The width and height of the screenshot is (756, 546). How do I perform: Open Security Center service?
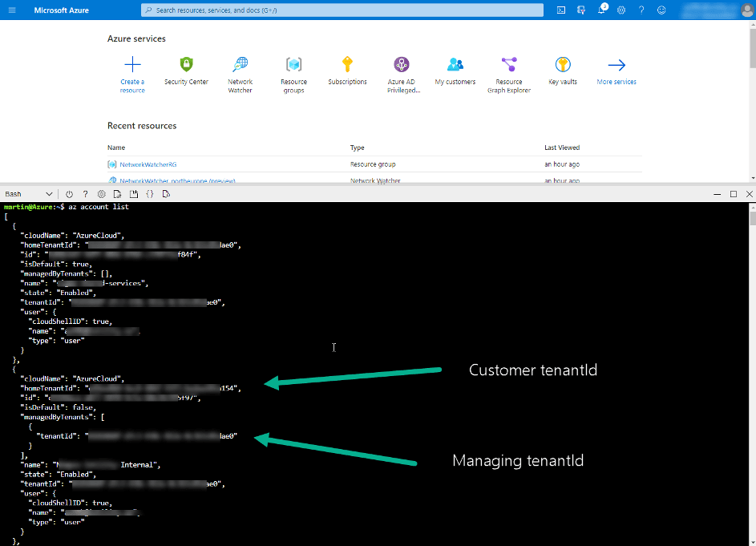click(186, 71)
